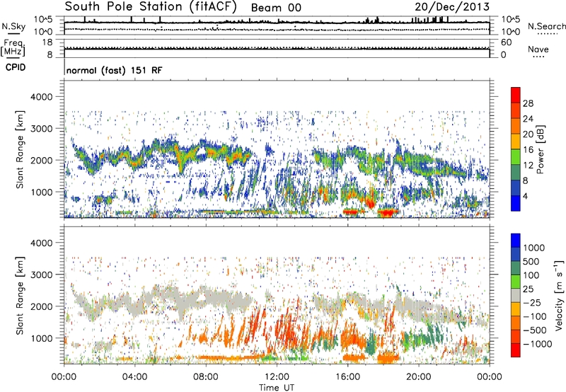Click the date "20/Dec/2013"
566x392 pixels.
pyautogui.click(x=452, y=7)
